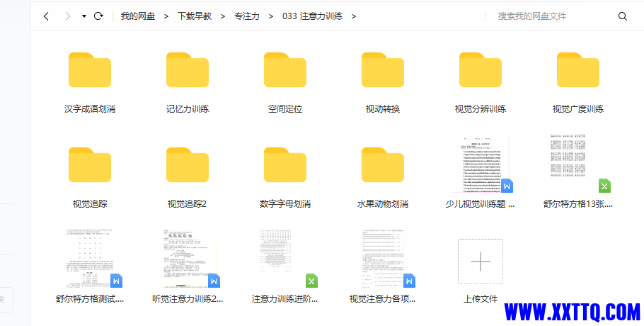Navigate to 我的网盘 in breadcrumb
The image size is (644, 326).
(x=138, y=16)
